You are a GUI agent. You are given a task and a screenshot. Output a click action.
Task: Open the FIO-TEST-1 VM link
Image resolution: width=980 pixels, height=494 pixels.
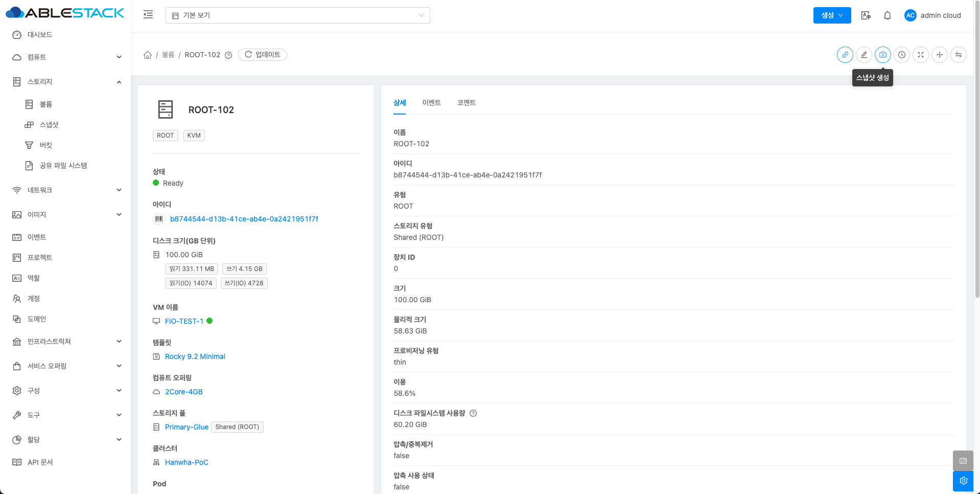click(184, 321)
